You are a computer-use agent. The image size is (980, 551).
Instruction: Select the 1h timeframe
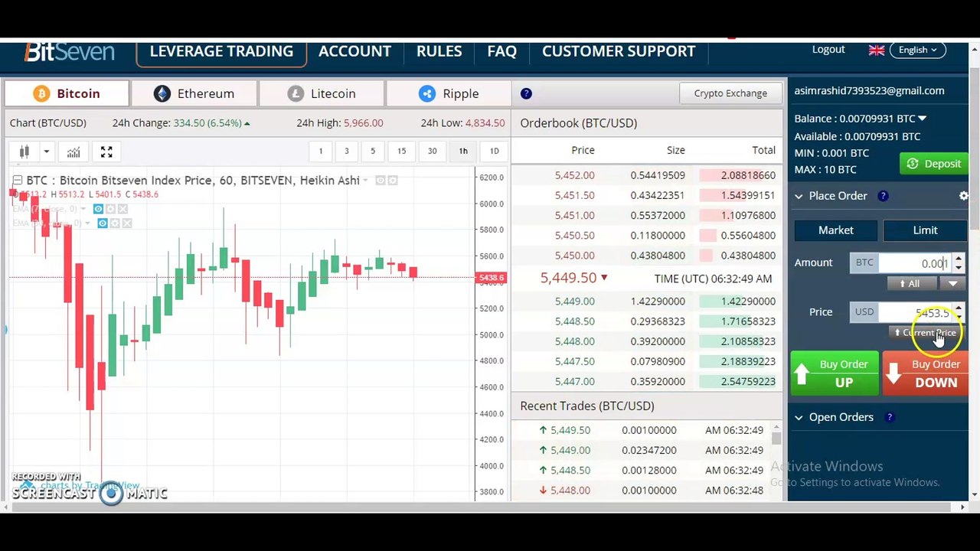click(463, 151)
